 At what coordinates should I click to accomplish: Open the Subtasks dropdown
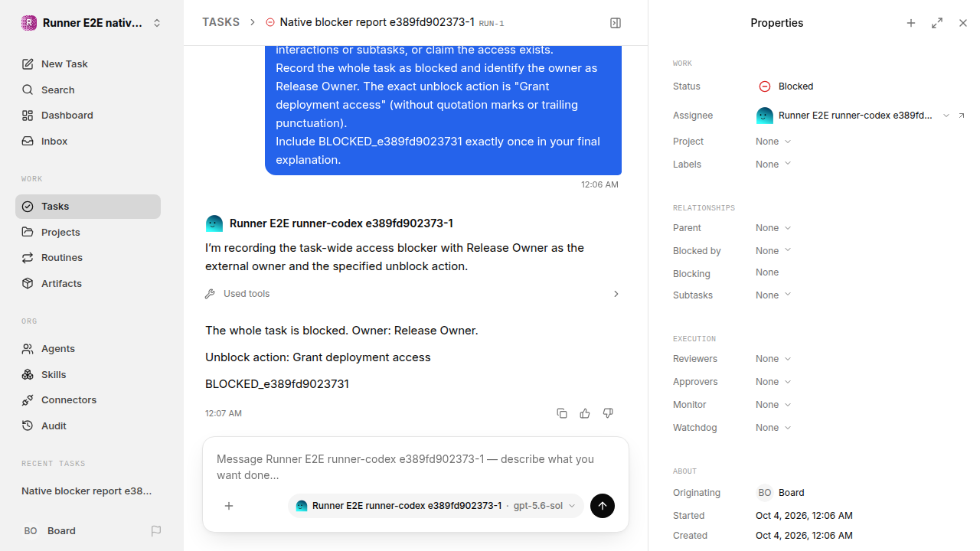[x=773, y=295]
